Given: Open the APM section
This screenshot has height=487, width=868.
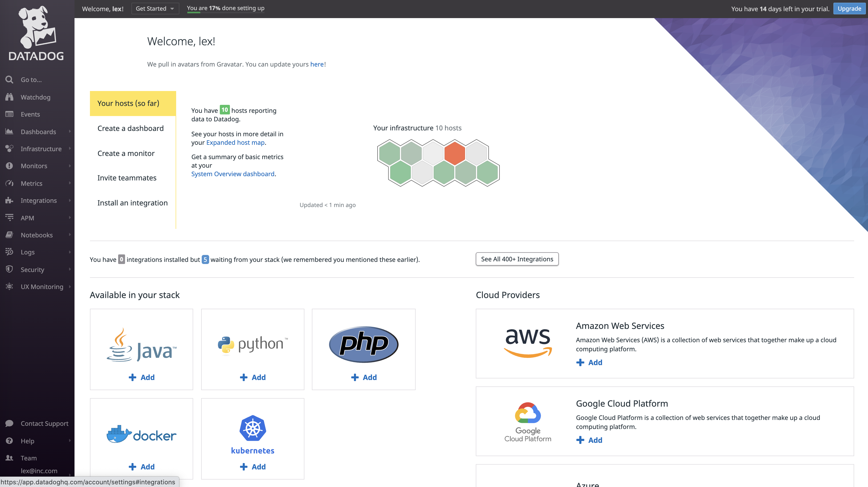Looking at the screenshot, I should point(27,218).
